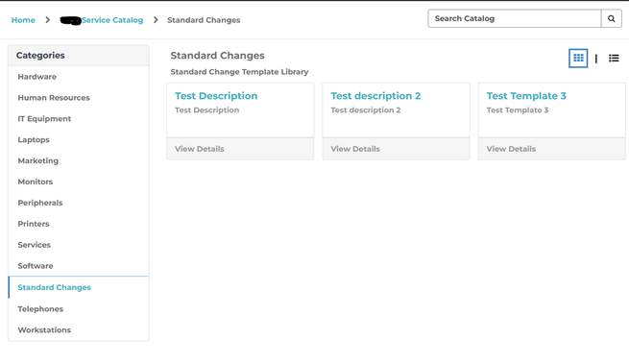Open the Test Template 3 card title
The height and width of the screenshot is (364, 629).
coord(526,96)
